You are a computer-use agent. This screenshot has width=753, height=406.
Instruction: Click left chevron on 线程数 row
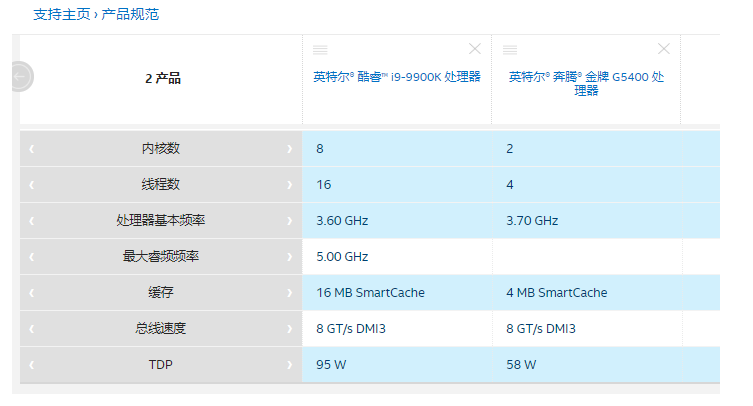pos(32,185)
